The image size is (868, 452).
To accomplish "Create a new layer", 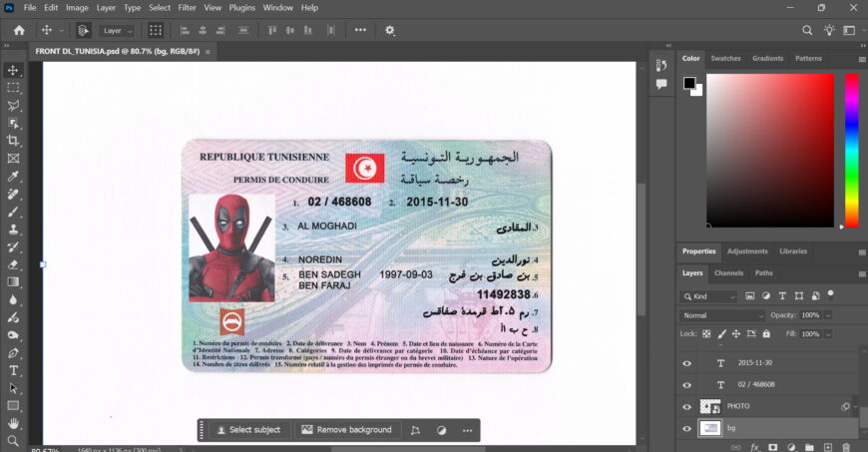I will pyautogui.click(x=827, y=447).
